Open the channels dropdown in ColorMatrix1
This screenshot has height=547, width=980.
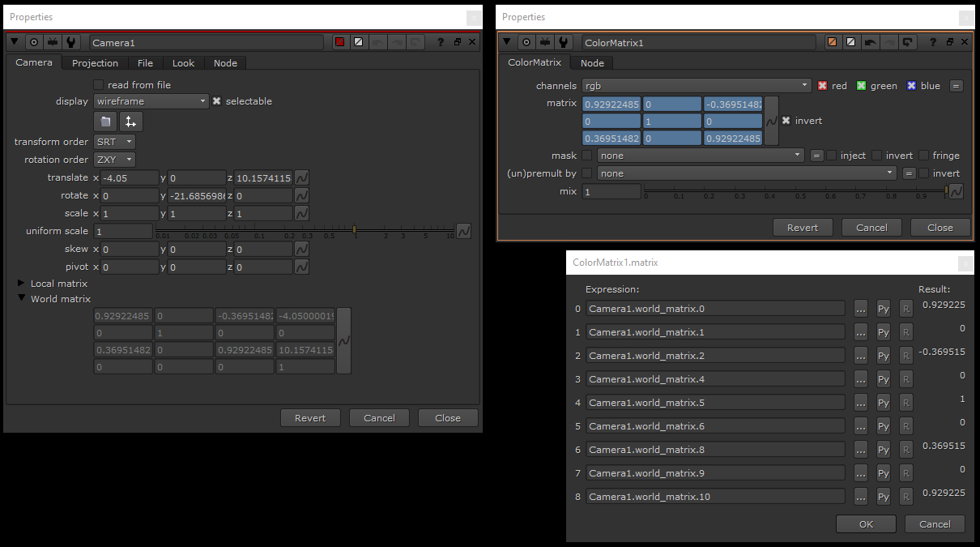697,85
